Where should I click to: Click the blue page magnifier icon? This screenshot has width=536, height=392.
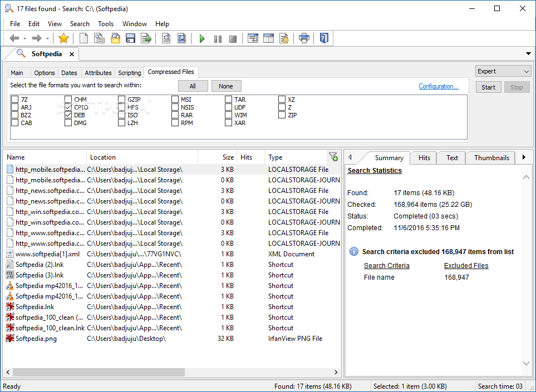point(182,38)
